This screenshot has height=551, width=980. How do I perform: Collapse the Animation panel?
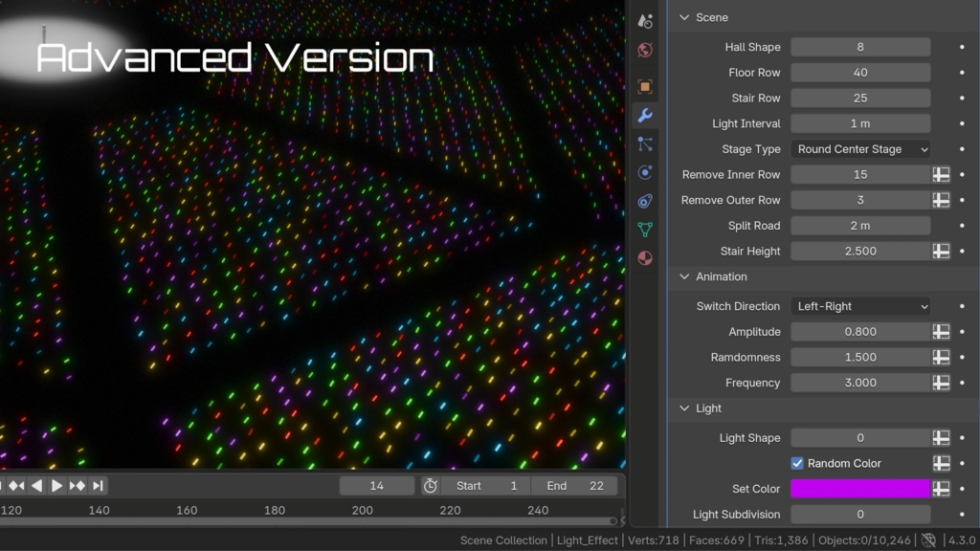coord(684,276)
